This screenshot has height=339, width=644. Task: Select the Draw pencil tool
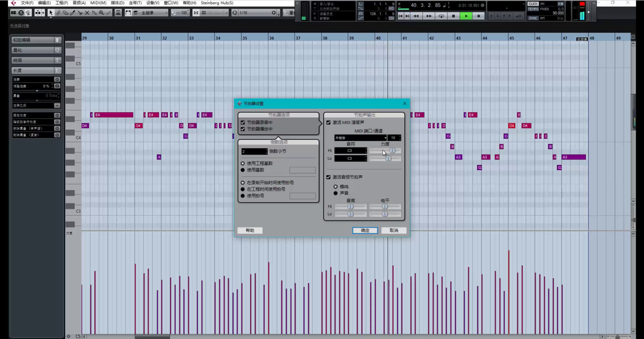point(58,13)
